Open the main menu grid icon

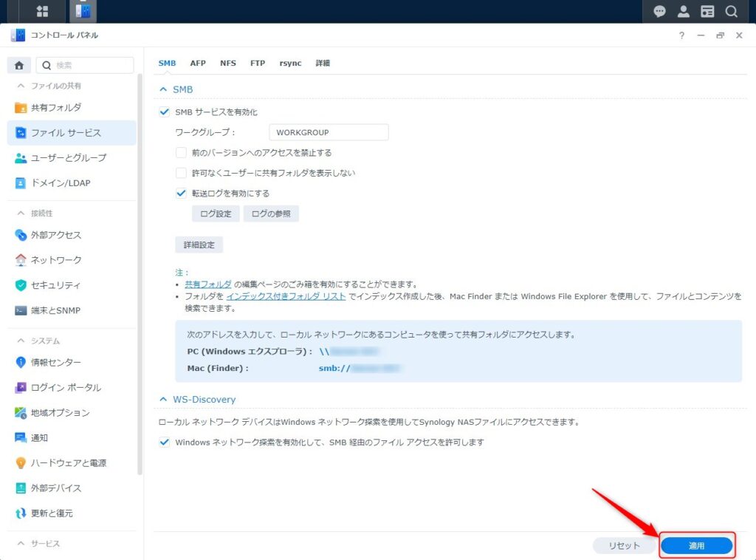point(42,11)
